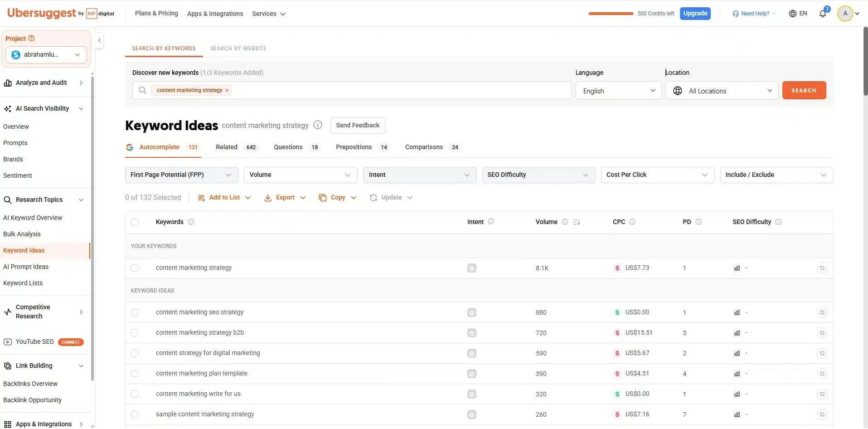The height and width of the screenshot is (429, 868).
Task: Click intent icon for content marketing write for us
Action: [x=472, y=394]
